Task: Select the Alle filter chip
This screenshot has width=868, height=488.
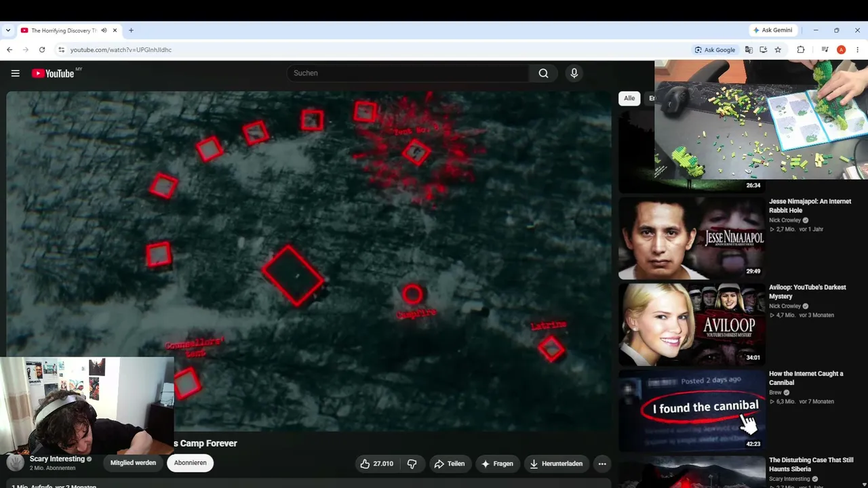Action: click(629, 98)
